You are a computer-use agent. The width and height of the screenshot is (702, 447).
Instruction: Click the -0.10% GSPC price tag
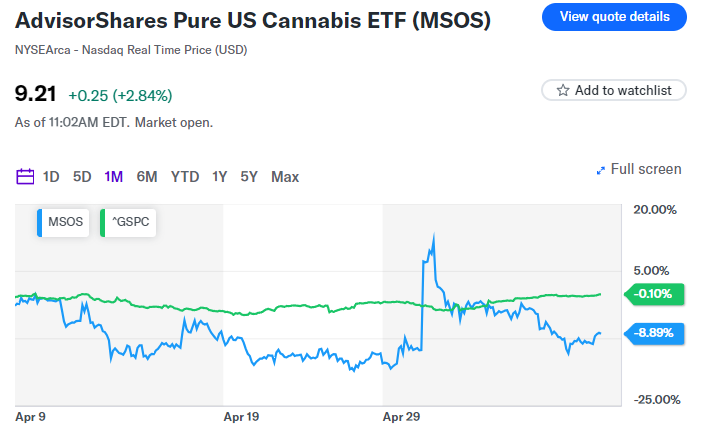(655, 294)
